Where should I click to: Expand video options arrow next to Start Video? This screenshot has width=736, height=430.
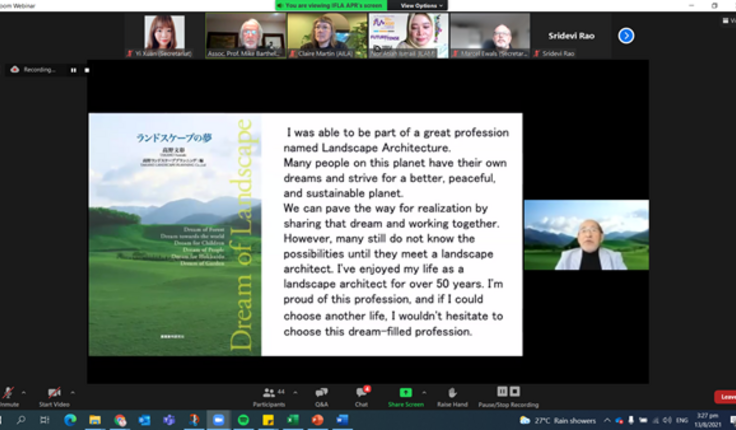72,392
